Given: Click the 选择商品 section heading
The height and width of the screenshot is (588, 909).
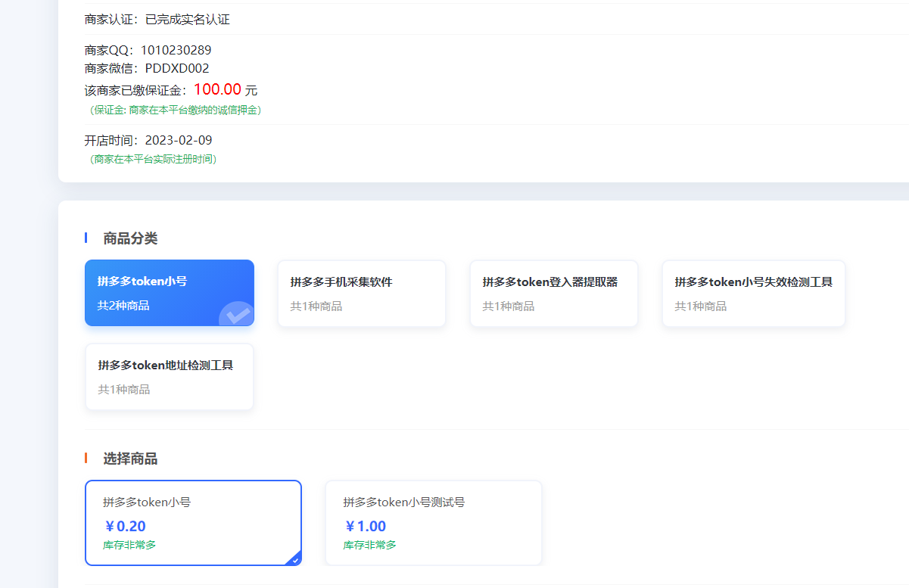Looking at the screenshot, I should point(130,459).
